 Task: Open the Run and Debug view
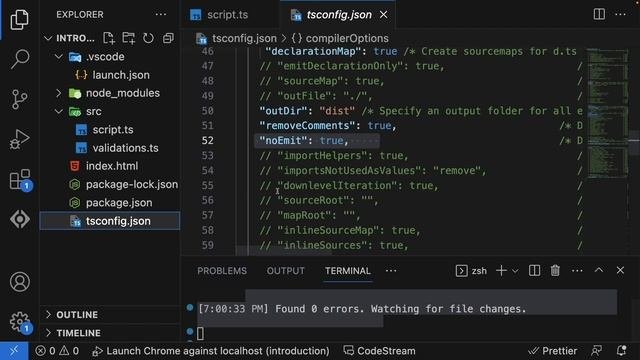pyautogui.click(x=20, y=139)
